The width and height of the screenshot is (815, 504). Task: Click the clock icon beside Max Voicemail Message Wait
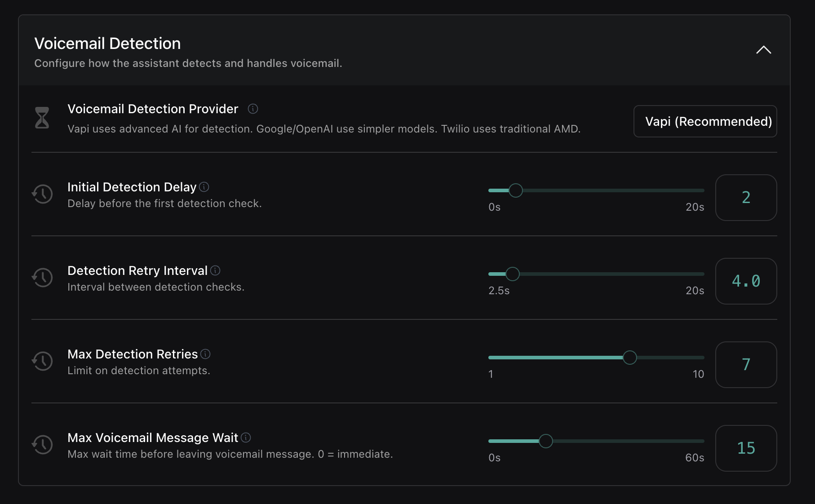click(x=42, y=445)
